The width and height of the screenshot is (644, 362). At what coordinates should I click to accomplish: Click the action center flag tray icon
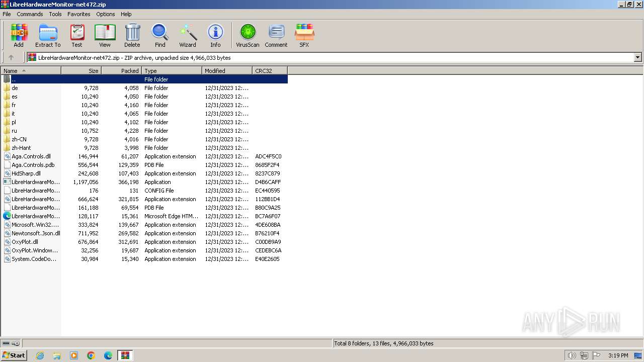click(596, 355)
